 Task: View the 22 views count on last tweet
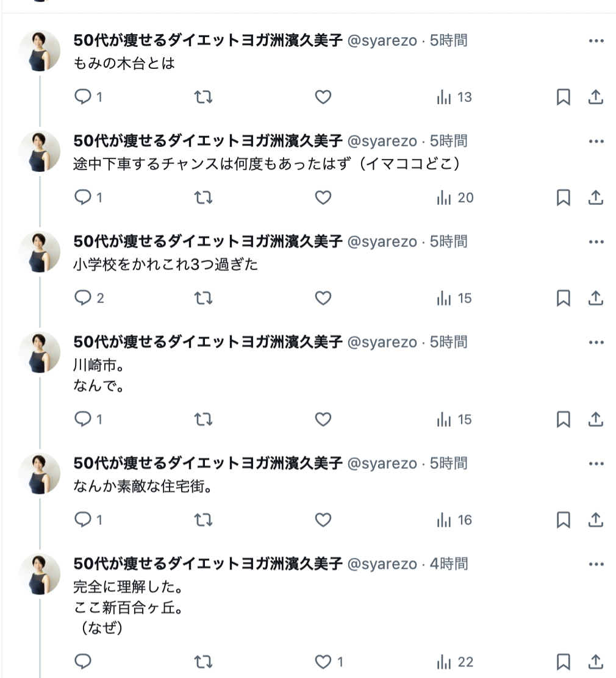pyautogui.click(x=454, y=662)
